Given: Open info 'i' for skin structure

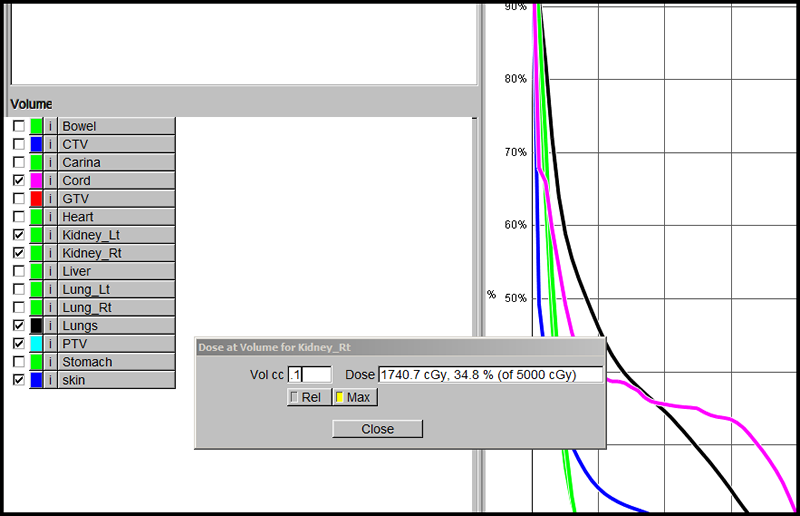Looking at the screenshot, I should [x=51, y=380].
